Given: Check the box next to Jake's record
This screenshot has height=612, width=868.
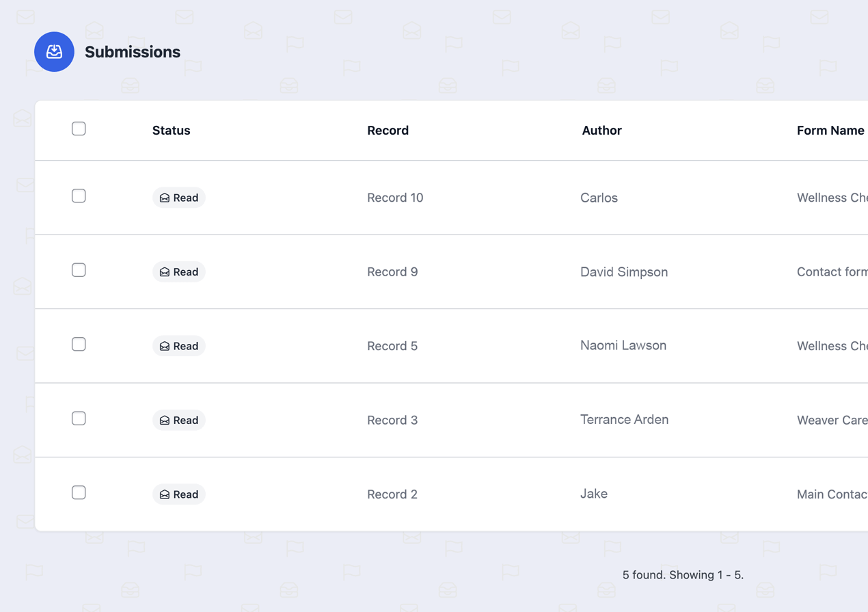Looking at the screenshot, I should [x=79, y=492].
